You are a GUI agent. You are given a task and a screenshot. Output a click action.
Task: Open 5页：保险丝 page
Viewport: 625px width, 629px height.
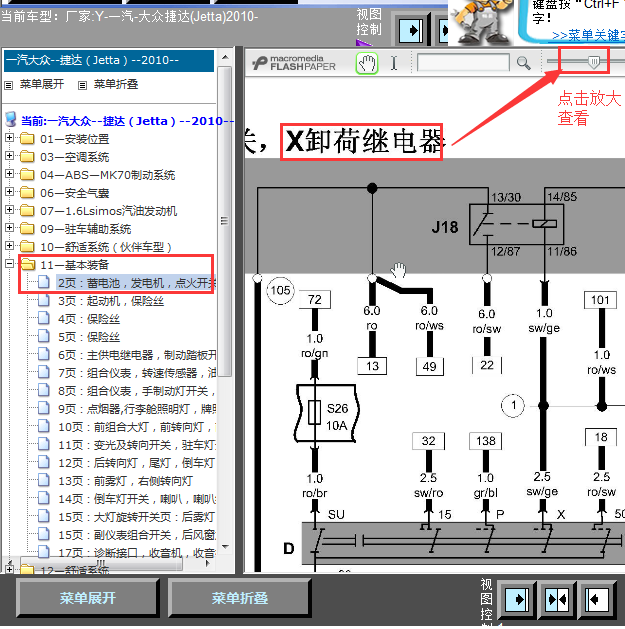pos(89,337)
